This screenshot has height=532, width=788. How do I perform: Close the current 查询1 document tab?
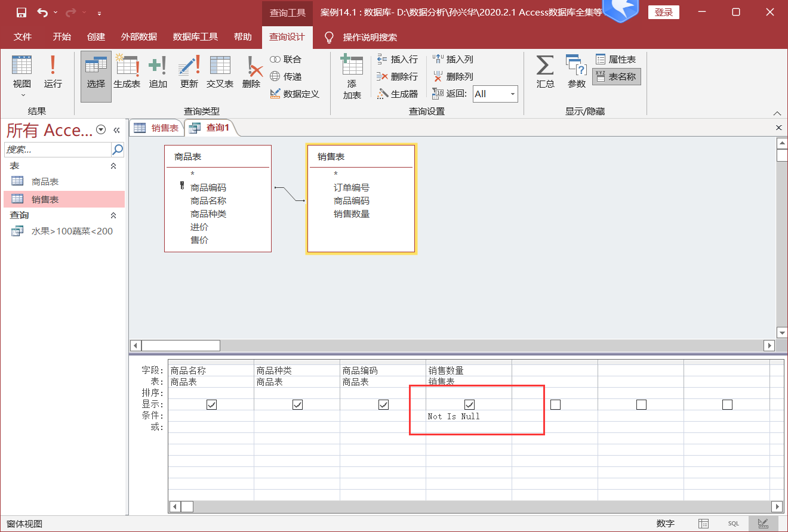[x=778, y=128]
